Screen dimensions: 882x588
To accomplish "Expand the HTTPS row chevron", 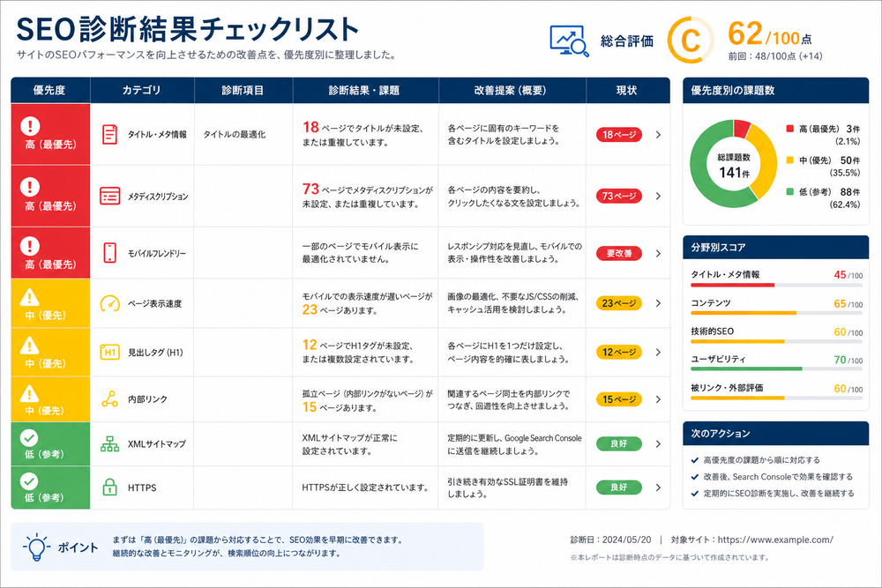I will pos(658,488).
